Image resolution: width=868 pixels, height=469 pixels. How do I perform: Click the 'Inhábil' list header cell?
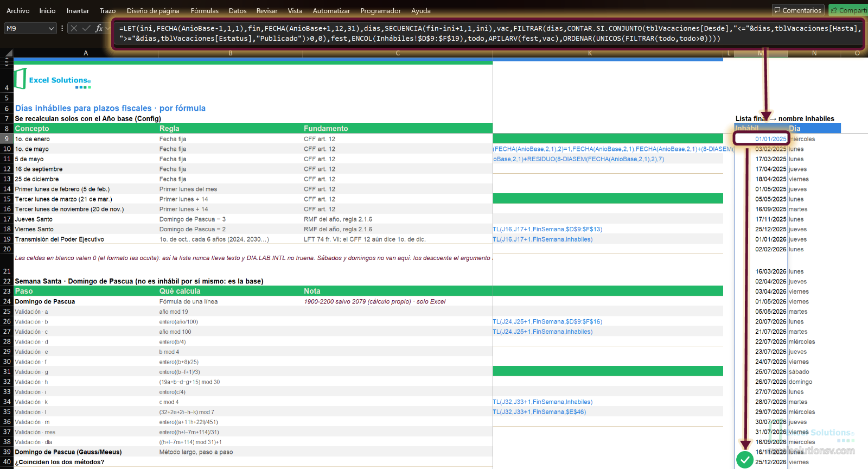[x=761, y=129]
